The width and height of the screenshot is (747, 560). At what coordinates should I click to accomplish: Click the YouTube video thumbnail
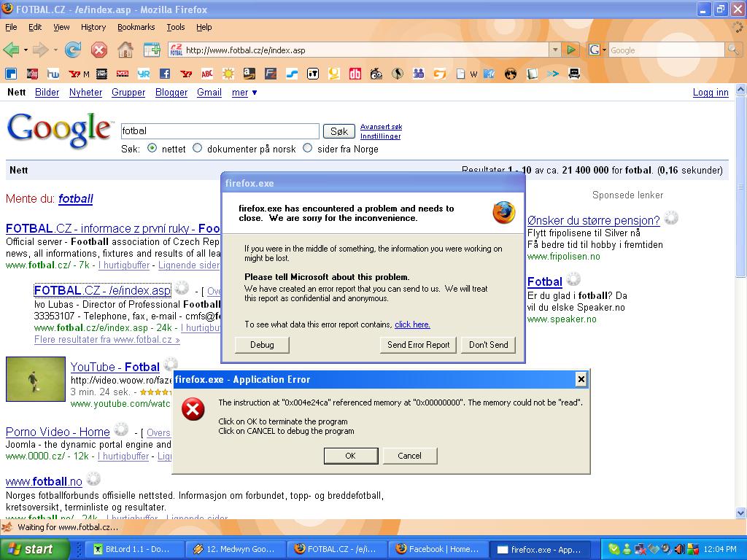click(x=36, y=379)
